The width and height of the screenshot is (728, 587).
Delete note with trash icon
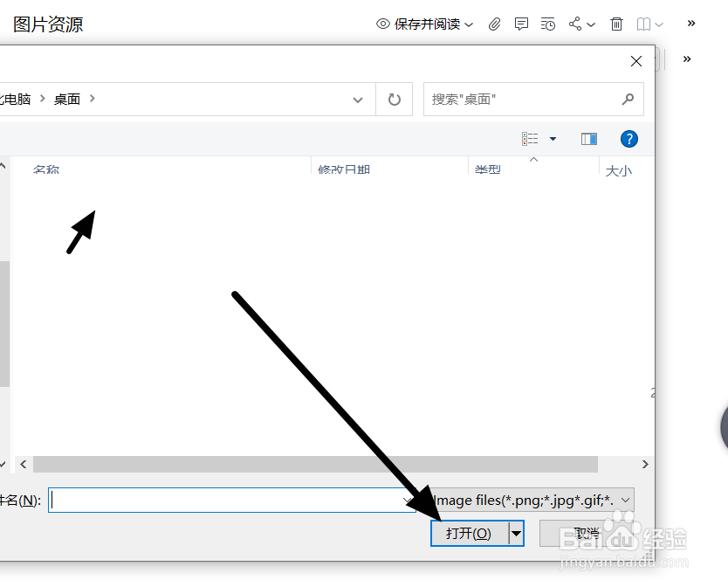(616, 24)
